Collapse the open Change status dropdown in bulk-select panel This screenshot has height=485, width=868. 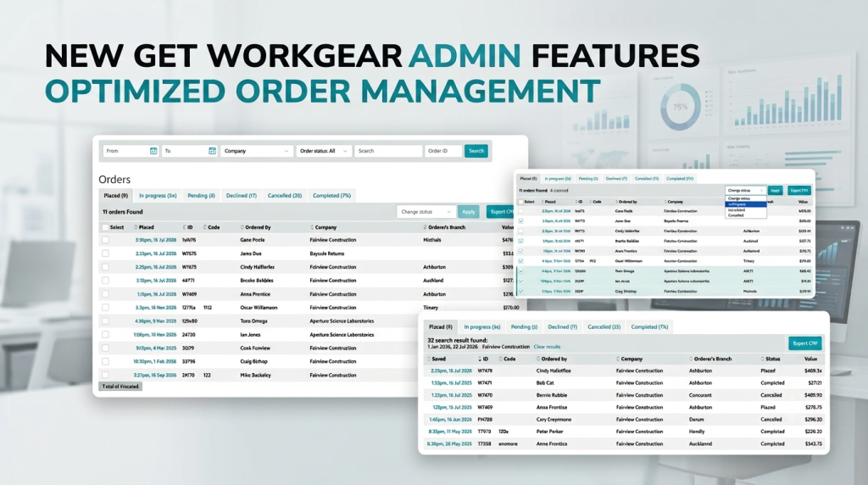point(745,191)
